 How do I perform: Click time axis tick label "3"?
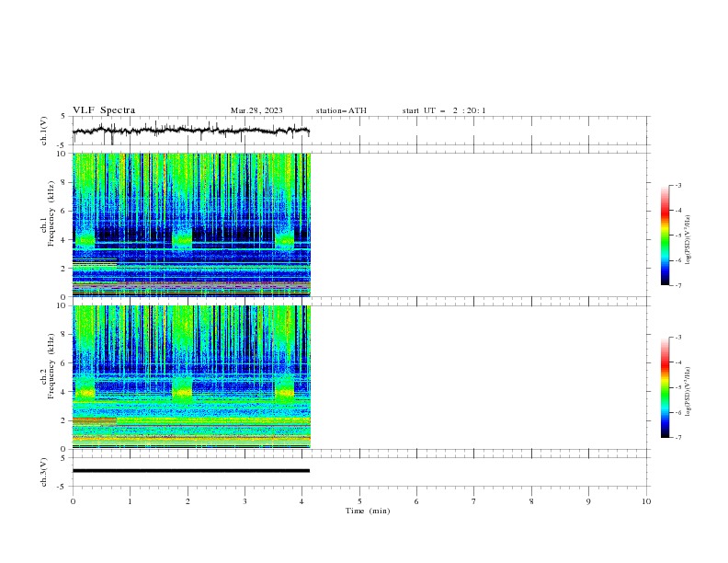[x=245, y=501]
